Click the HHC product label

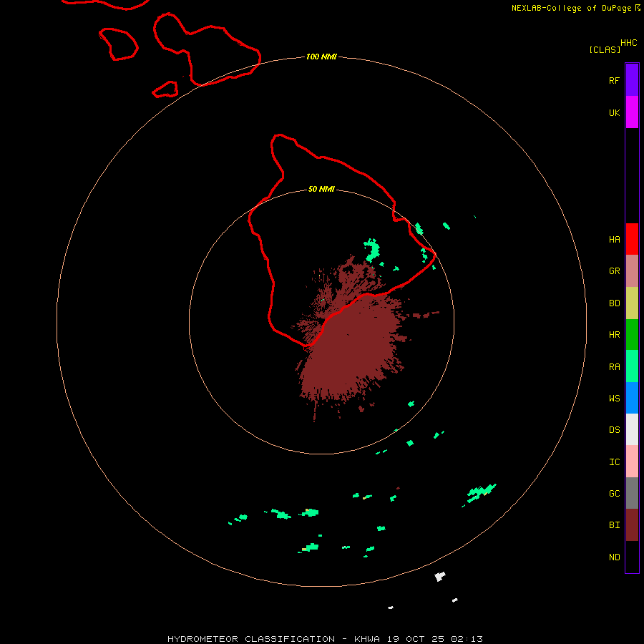(x=629, y=43)
